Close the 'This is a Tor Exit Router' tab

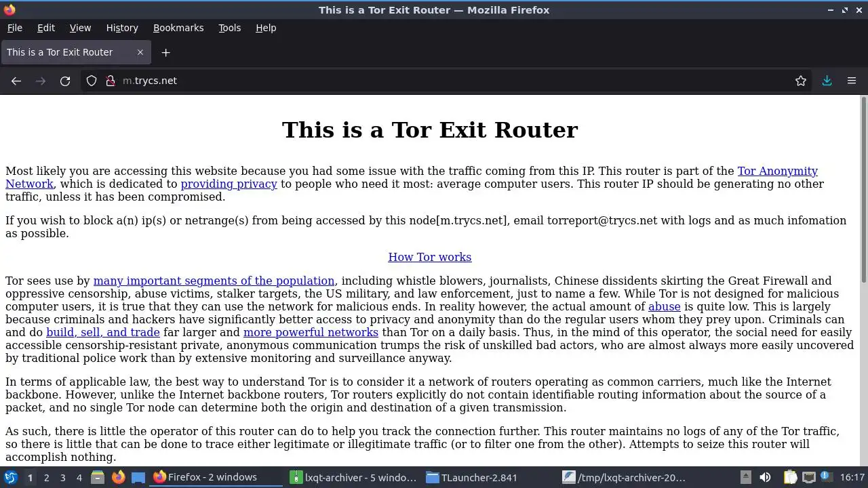(140, 52)
